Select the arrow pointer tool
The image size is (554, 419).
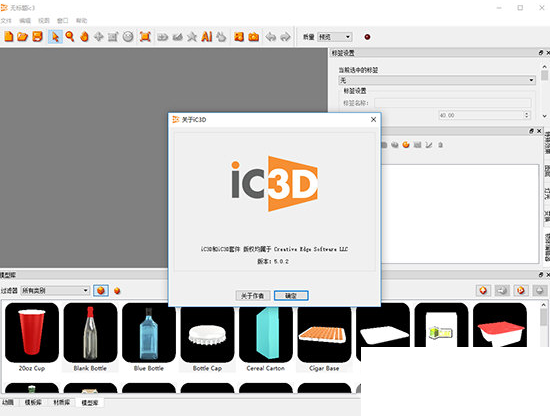(55, 36)
